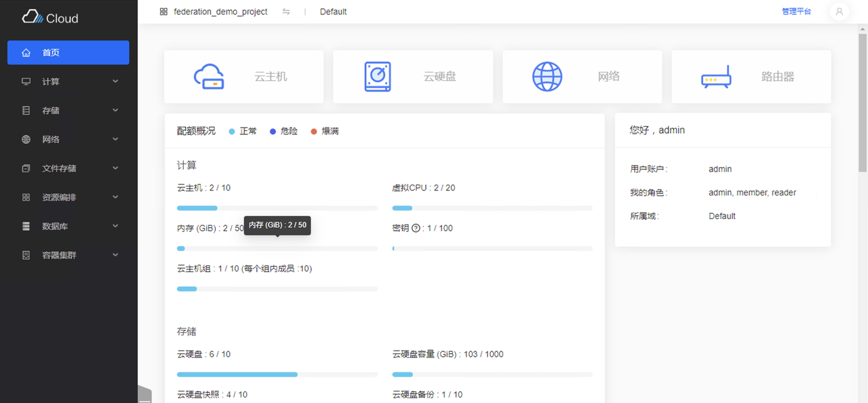Expand the 存储 sidebar section
Image resolution: width=868 pixels, height=403 pixels.
click(x=68, y=110)
